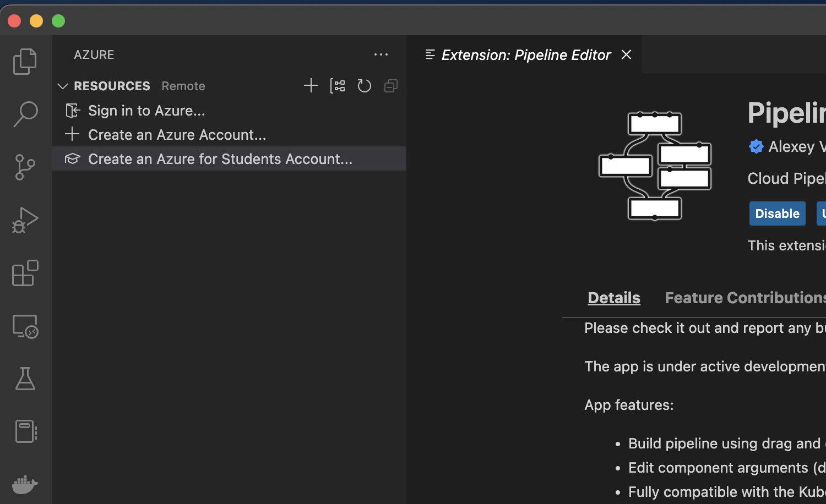826x504 pixels.
Task: Collapse all in the Resources section
Action: click(x=391, y=86)
